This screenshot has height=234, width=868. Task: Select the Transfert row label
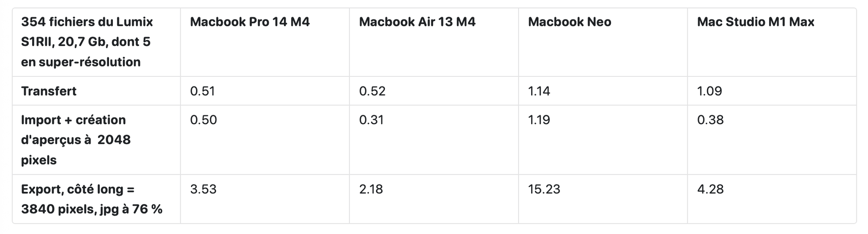[49, 91]
